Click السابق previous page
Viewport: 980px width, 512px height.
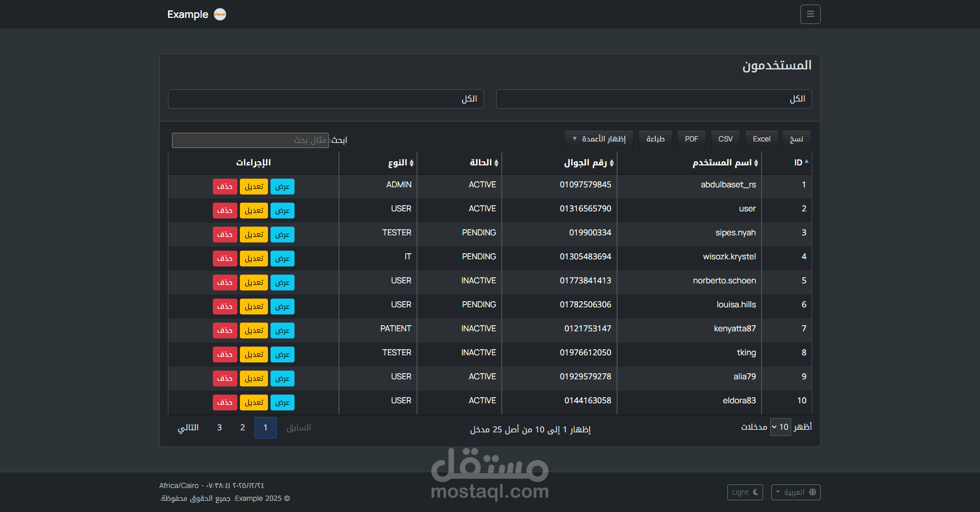tap(299, 428)
